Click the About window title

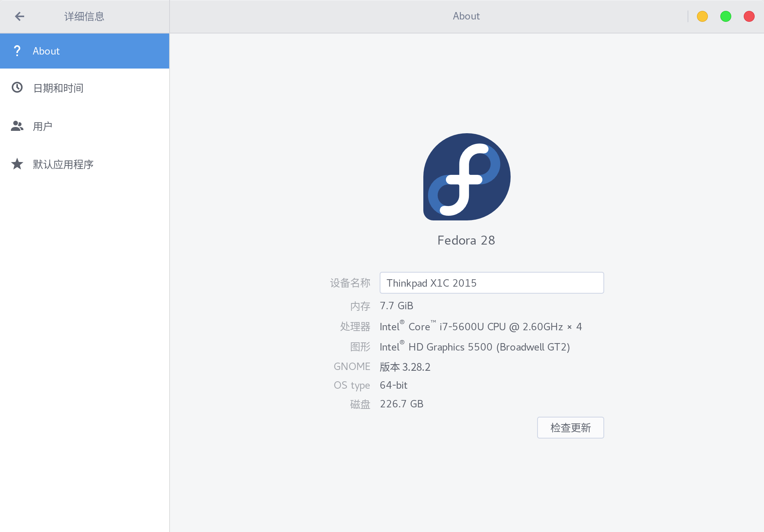click(466, 16)
